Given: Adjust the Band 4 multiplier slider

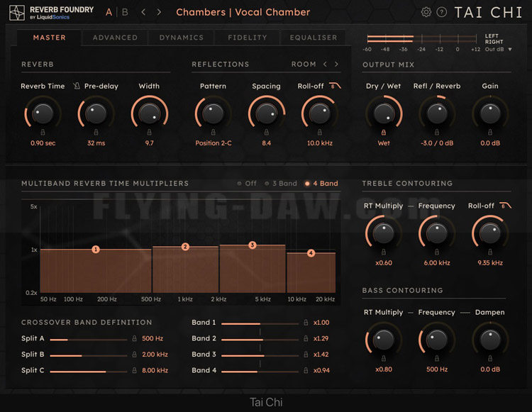Looking at the screenshot, I should coord(260,372).
